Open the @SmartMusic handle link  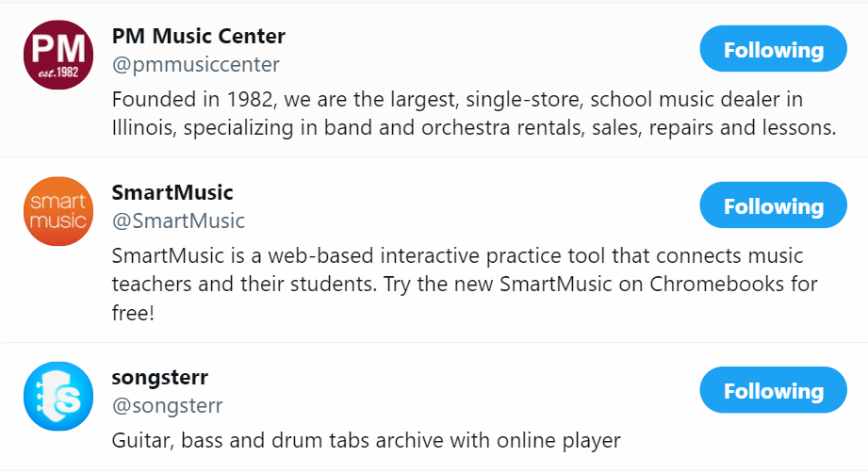178,221
